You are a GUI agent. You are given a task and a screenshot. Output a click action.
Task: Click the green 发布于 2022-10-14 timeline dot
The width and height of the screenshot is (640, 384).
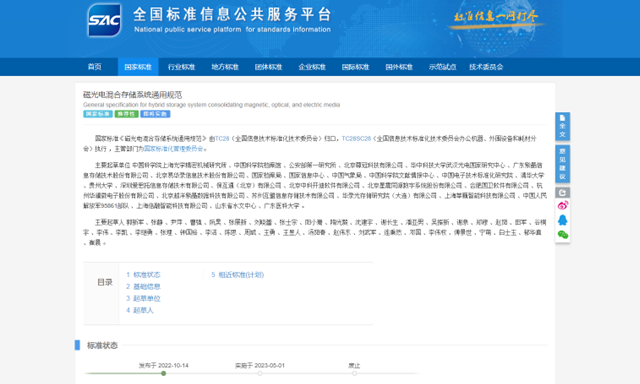(163, 373)
